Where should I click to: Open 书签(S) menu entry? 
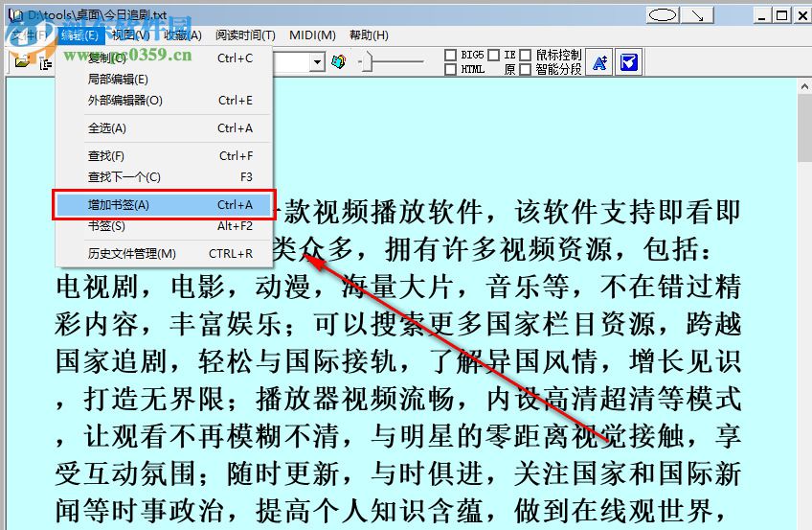click(x=164, y=226)
